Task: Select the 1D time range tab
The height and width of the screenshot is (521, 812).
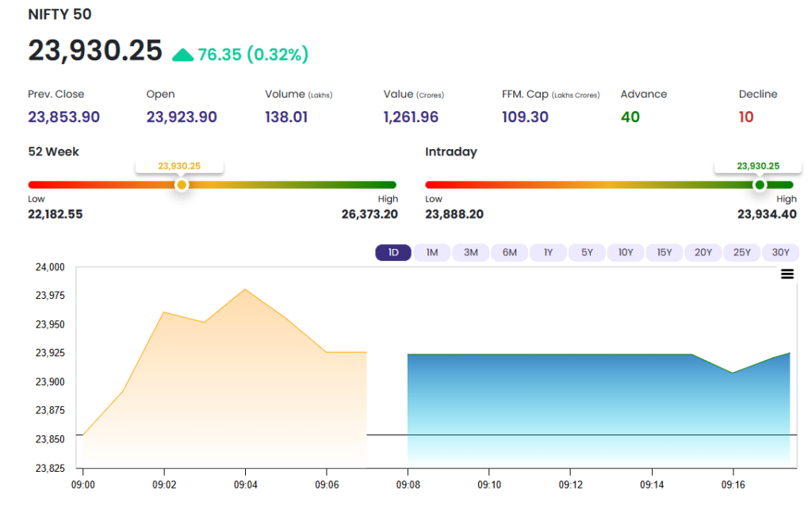Action: click(393, 252)
